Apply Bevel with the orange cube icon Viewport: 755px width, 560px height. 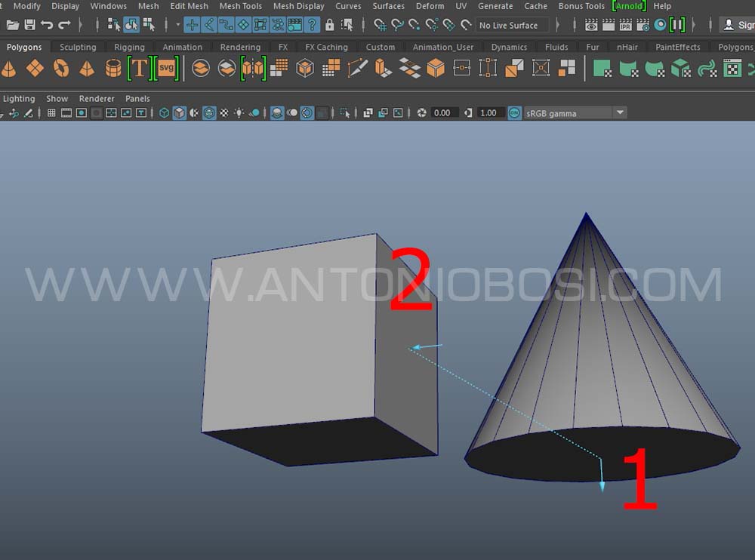point(436,68)
